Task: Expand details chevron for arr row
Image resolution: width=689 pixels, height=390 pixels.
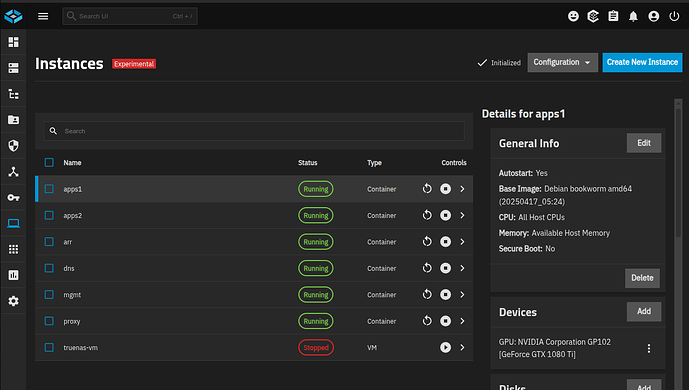Action: [462, 242]
